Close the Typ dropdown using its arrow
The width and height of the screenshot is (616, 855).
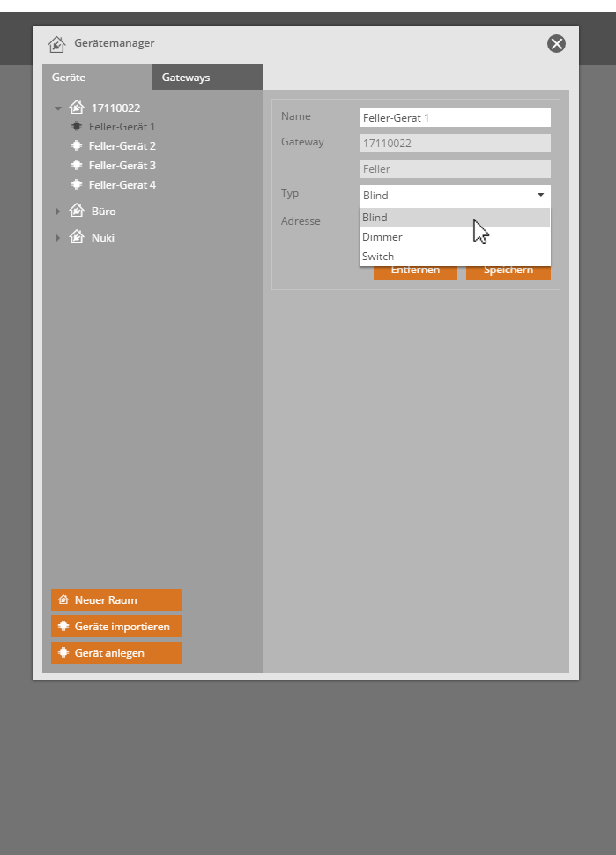pyautogui.click(x=540, y=195)
